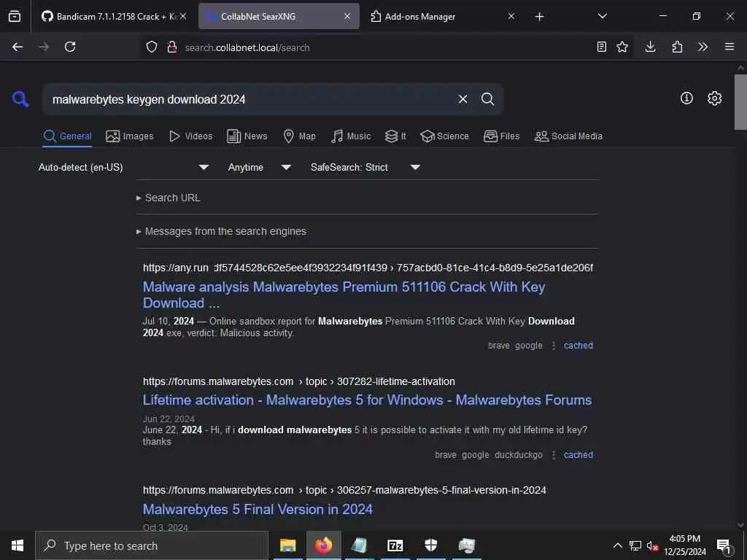
Task: Clear the search query with the X icon
Action: [x=462, y=99]
